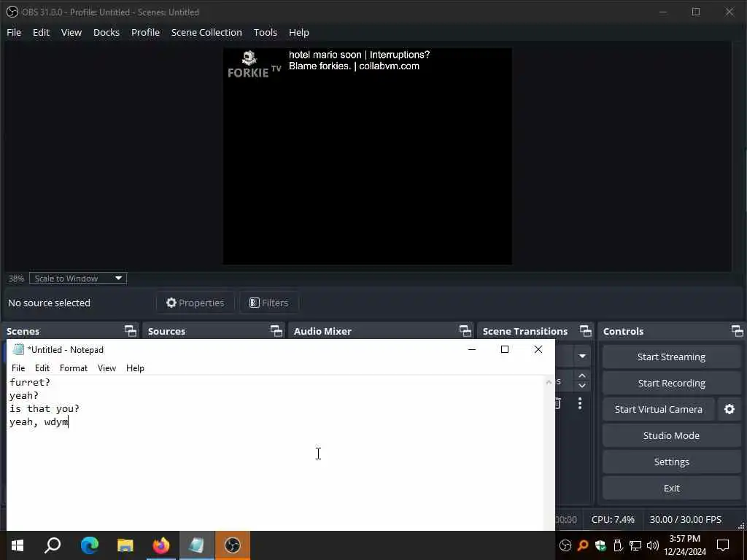Image resolution: width=747 pixels, height=560 pixels.
Task: Click Start Virtual Camera button
Action: (x=659, y=409)
